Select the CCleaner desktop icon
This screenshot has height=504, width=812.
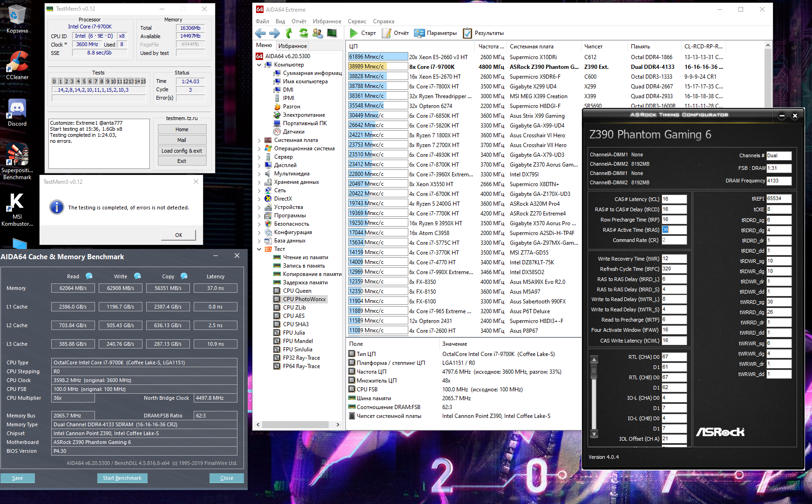pos(17,65)
